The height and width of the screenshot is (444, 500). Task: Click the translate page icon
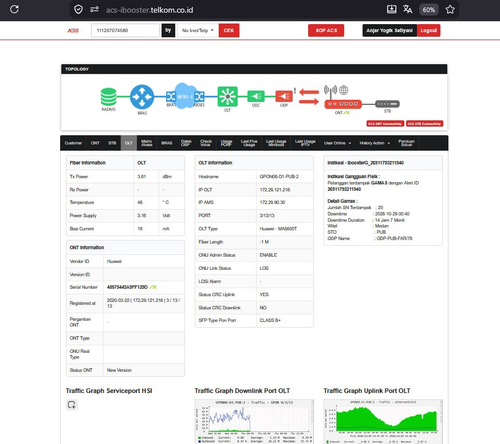407,9
